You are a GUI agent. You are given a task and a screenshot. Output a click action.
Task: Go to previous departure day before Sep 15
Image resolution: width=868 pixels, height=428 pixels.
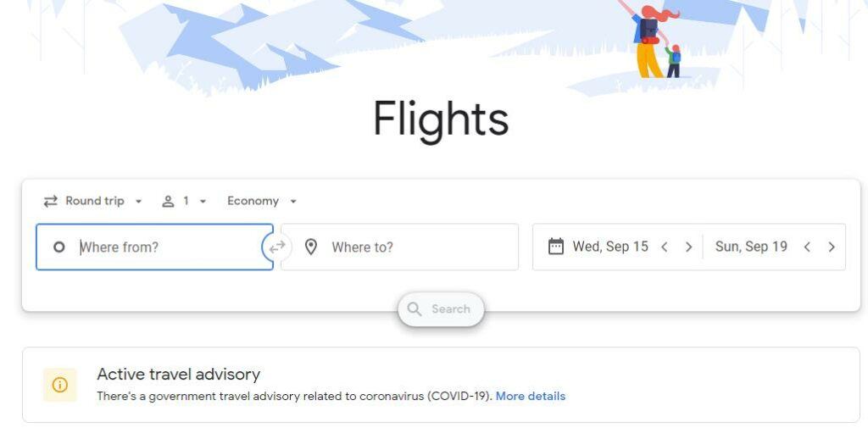click(x=665, y=247)
